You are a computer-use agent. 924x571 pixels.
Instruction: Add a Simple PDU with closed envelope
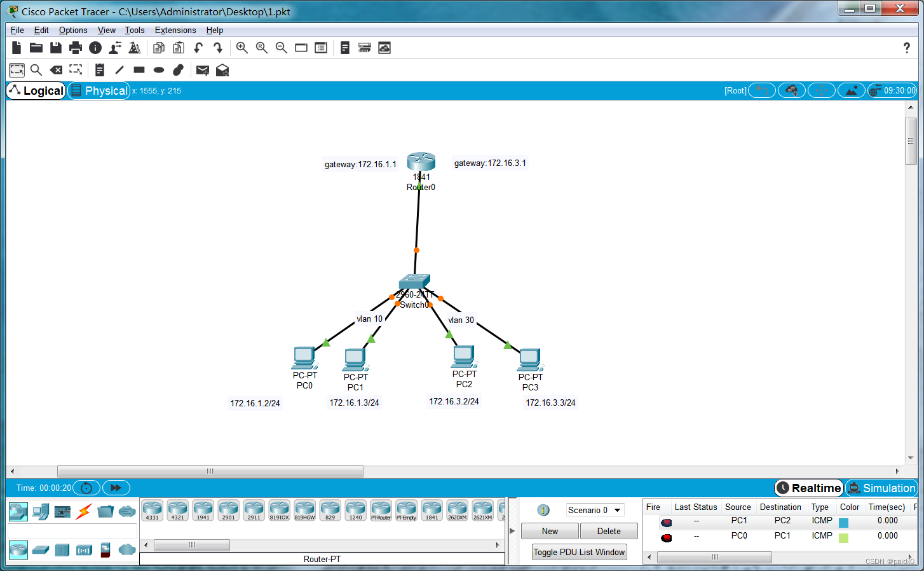click(x=203, y=70)
